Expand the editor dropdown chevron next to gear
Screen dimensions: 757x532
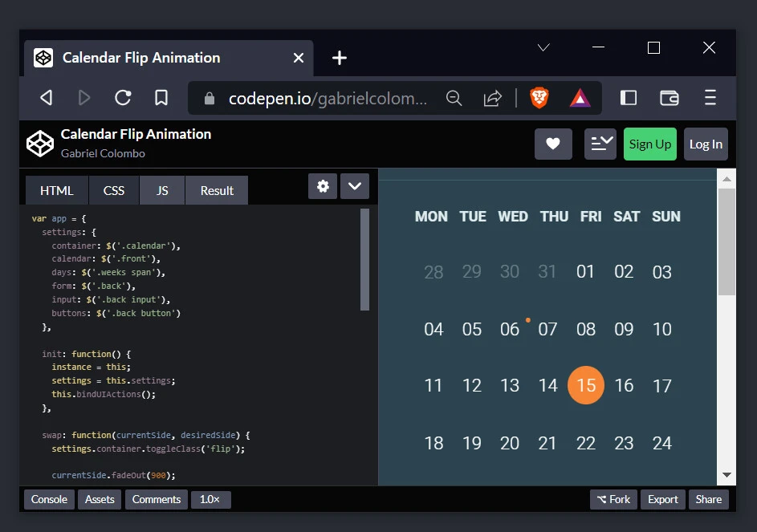pos(355,186)
